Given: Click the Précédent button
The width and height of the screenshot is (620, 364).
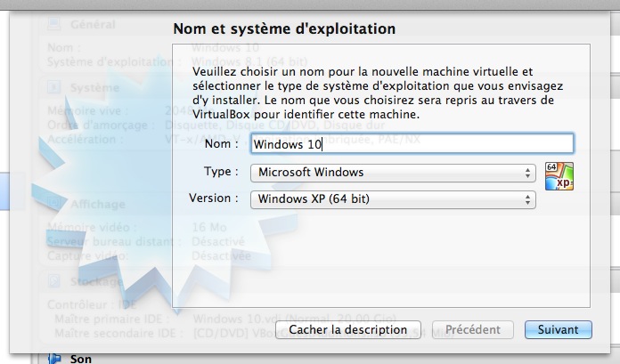Looking at the screenshot, I should pos(473,330).
